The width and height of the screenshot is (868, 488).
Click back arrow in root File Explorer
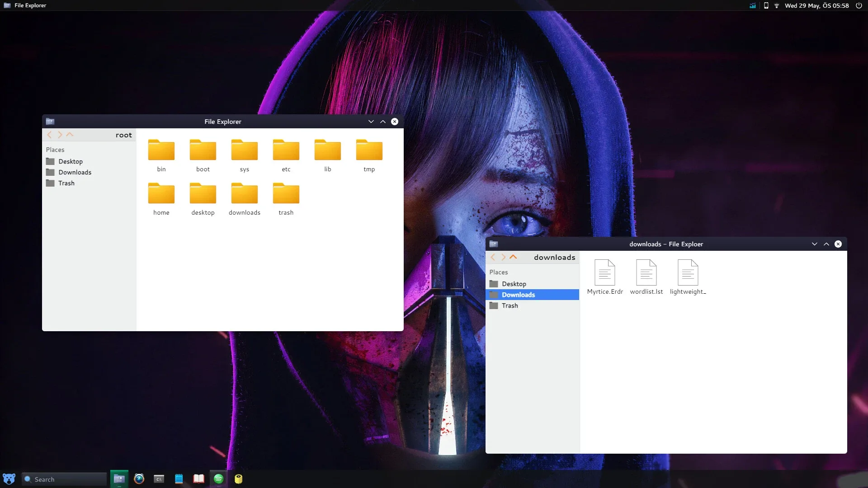point(49,135)
